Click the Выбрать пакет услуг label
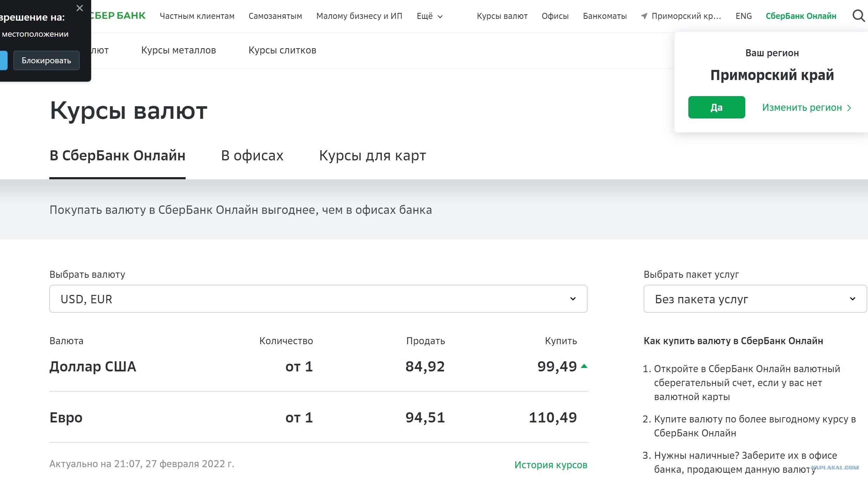This screenshot has width=868, height=478. click(x=691, y=275)
